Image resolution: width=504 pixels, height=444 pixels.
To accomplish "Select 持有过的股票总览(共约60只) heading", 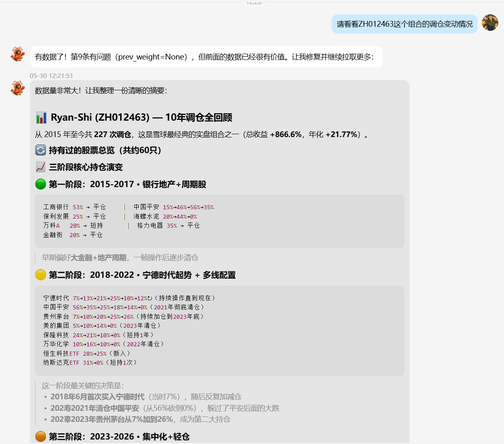I will pyautogui.click(x=105, y=150).
